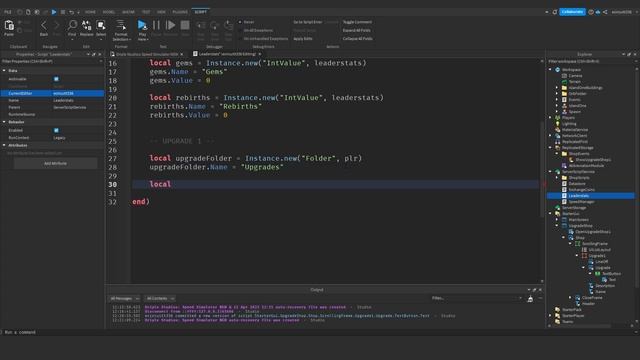Select the ExchangeCoins script in Explorer
Screen dimensions: 640x360
point(581,190)
